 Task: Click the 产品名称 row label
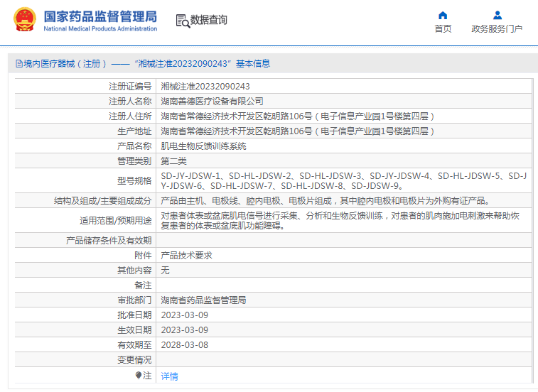pos(134,146)
